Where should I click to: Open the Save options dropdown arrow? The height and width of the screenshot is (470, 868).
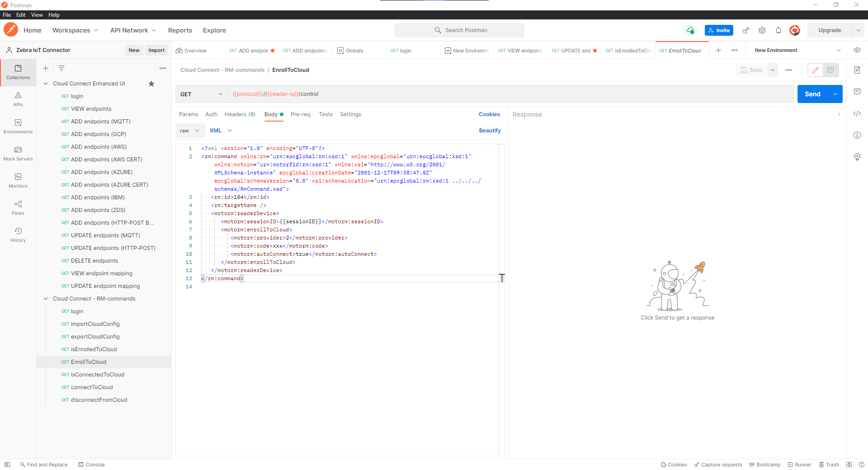(773, 70)
